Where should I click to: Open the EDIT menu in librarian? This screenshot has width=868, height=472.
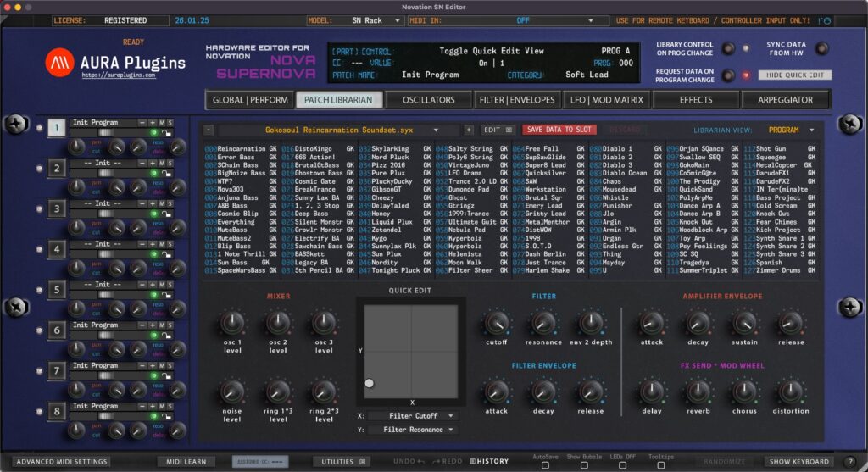pyautogui.click(x=498, y=130)
